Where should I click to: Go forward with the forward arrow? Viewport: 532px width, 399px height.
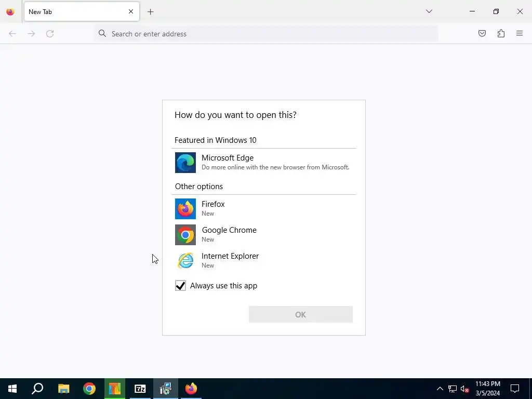31,34
